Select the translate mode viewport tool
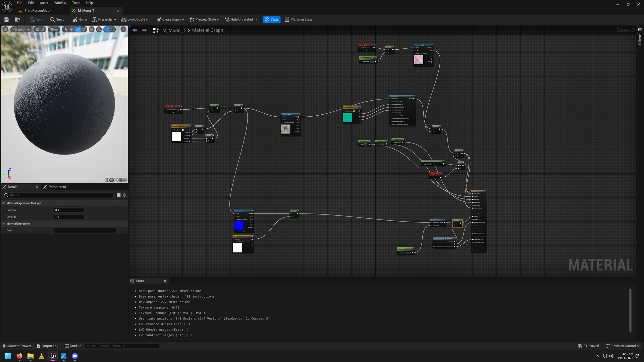644x362 pixels. click(72, 29)
